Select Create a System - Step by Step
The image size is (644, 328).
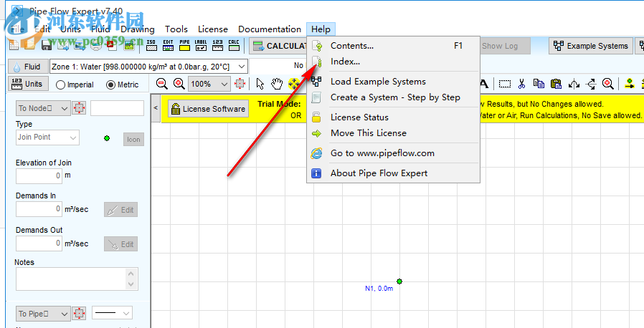pos(393,97)
